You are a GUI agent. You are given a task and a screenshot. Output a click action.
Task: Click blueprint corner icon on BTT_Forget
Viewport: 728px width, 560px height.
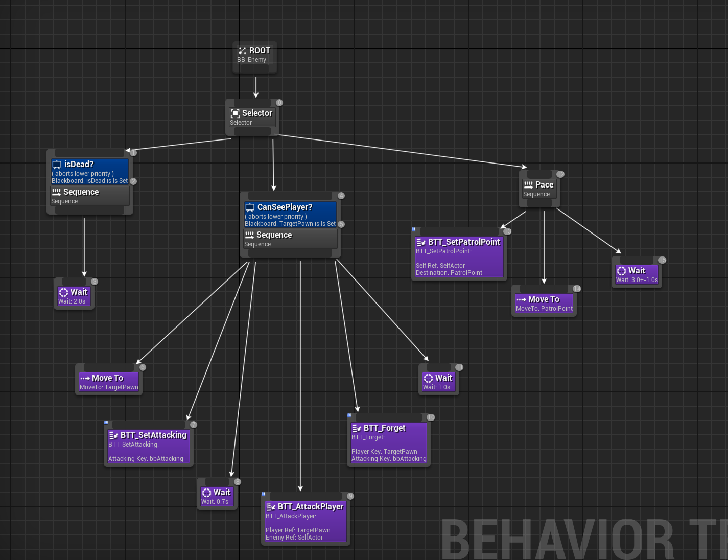(x=349, y=415)
